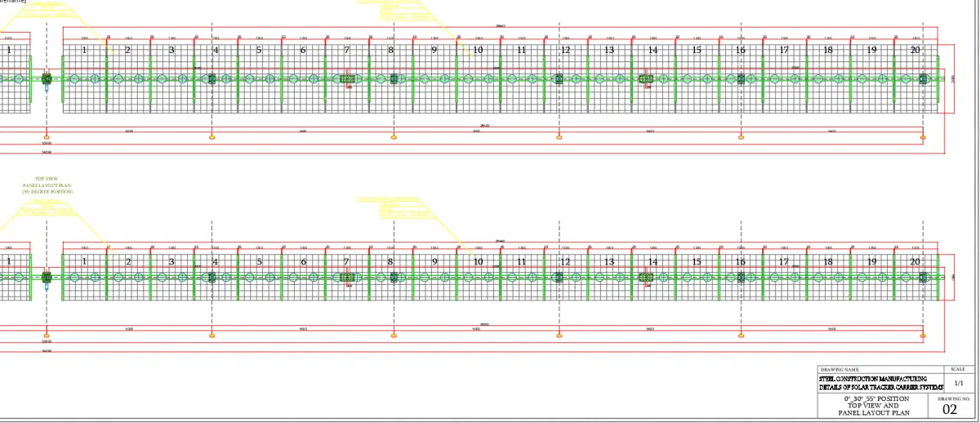Click panel number 14 in the lower layout
The height and width of the screenshot is (423, 980).
click(x=653, y=261)
